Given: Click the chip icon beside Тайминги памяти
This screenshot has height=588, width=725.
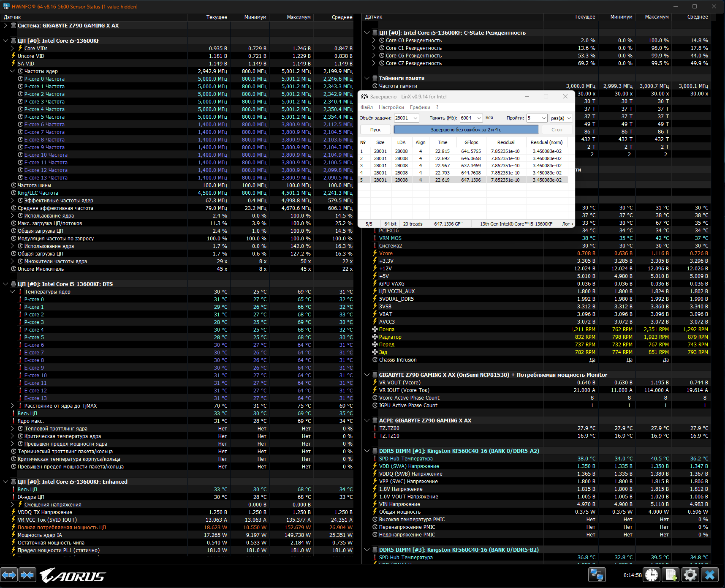Looking at the screenshot, I should coord(375,78).
